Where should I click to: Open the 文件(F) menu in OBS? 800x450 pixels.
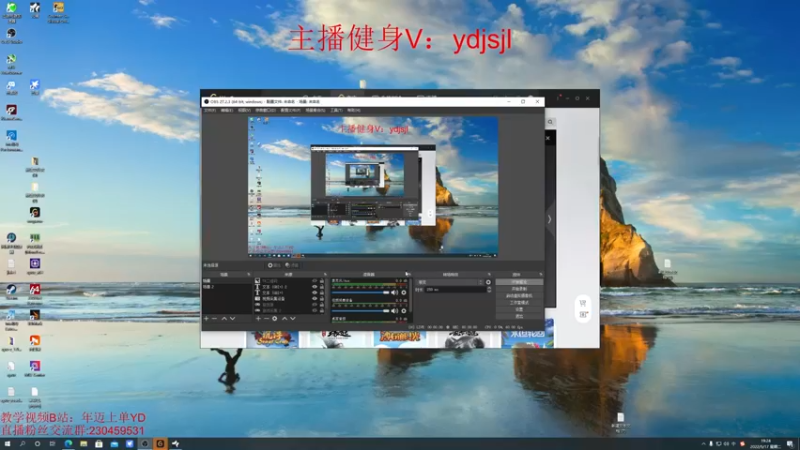click(210, 110)
